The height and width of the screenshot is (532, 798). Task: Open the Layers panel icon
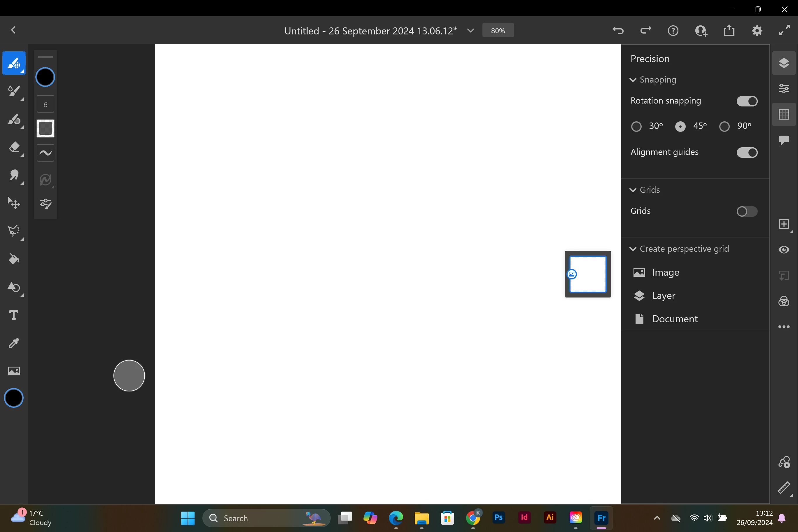point(784,63)
